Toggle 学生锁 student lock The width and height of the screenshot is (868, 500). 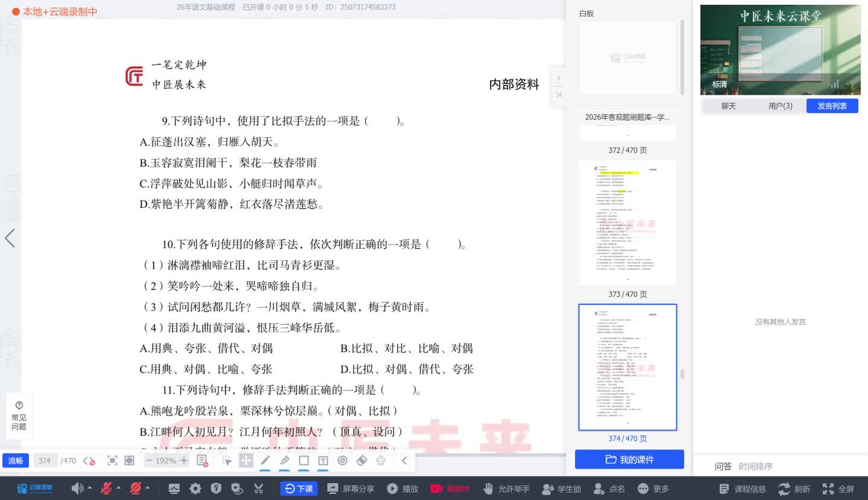[x=561, y=489]
